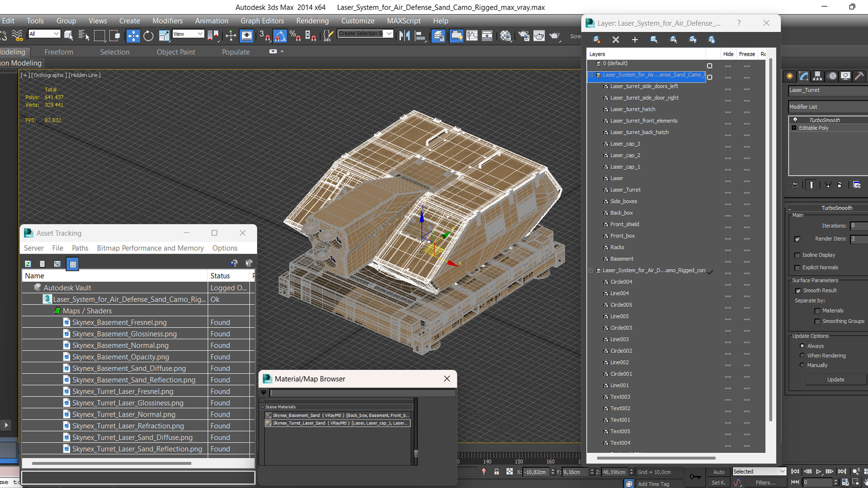Screen dimensions: 868x488
Task: Click the Render Production teapot icon
Action: [x=555, y=36]
